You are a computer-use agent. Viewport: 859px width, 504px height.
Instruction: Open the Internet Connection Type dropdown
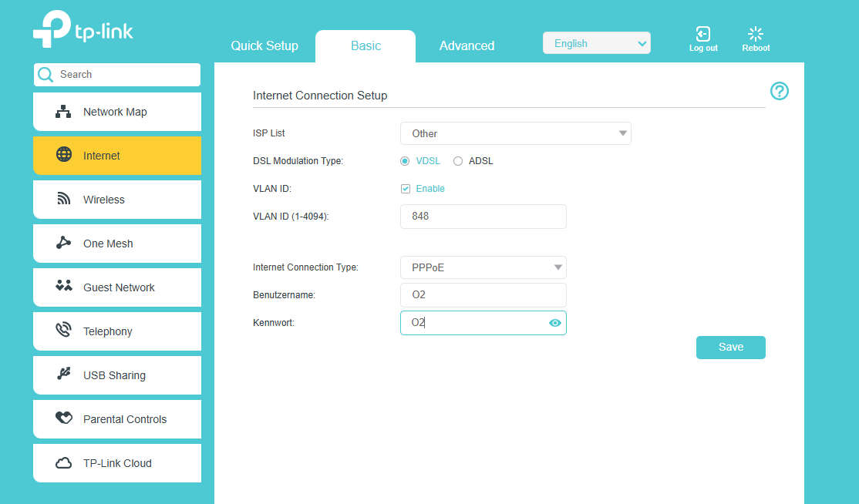point(483,267)
